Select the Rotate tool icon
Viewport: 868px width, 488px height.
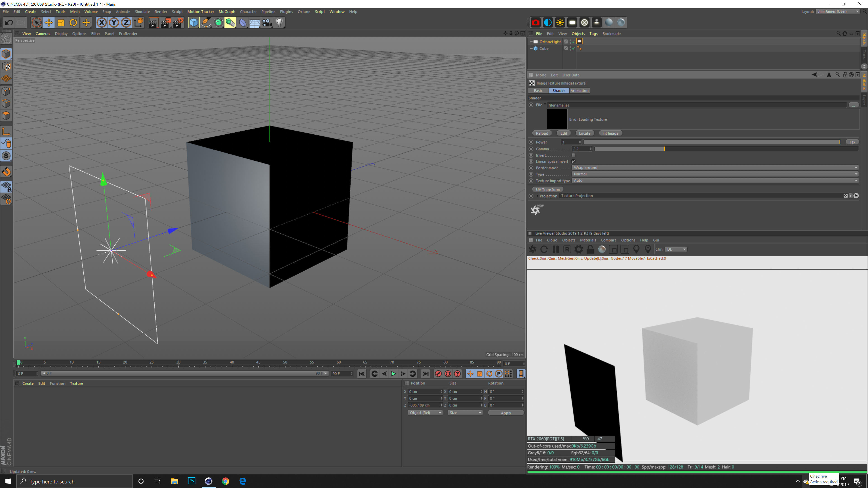[x=73, y=23]
